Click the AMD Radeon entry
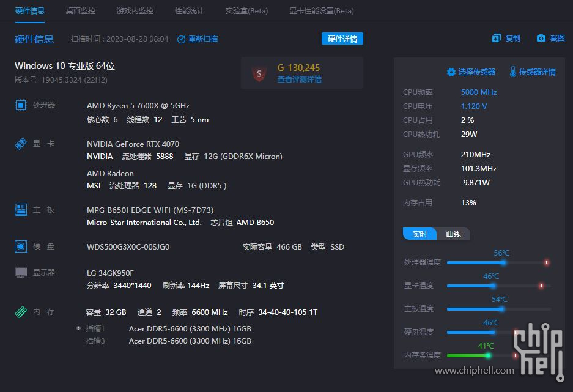The image size is (573, 392). [x=110, y=174]
